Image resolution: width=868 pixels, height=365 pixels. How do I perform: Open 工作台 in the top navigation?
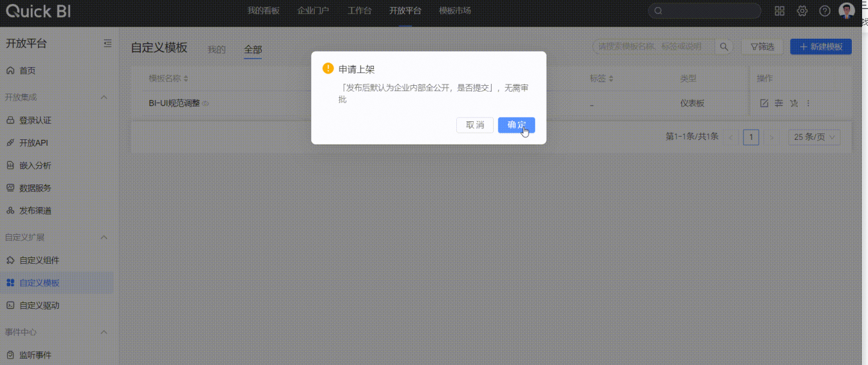tap(359, 11)
